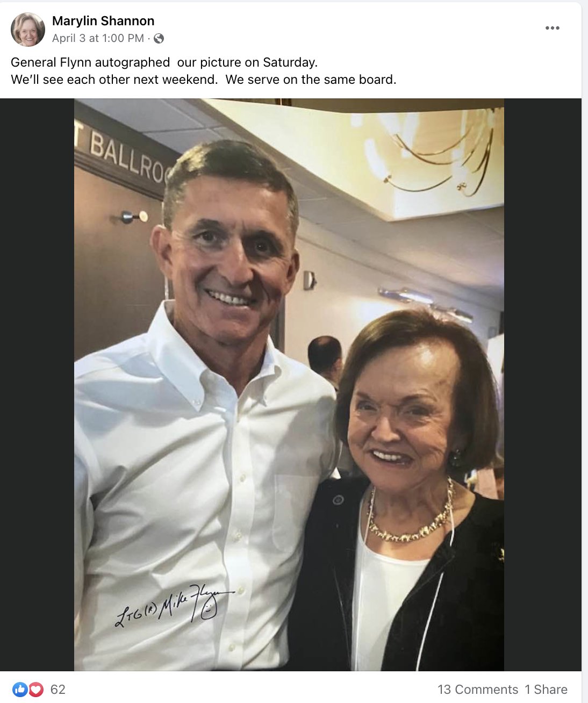Click Marylin Shannon's profile picture avatar
The image size is (588, 703).
click(x=28, y=30)
